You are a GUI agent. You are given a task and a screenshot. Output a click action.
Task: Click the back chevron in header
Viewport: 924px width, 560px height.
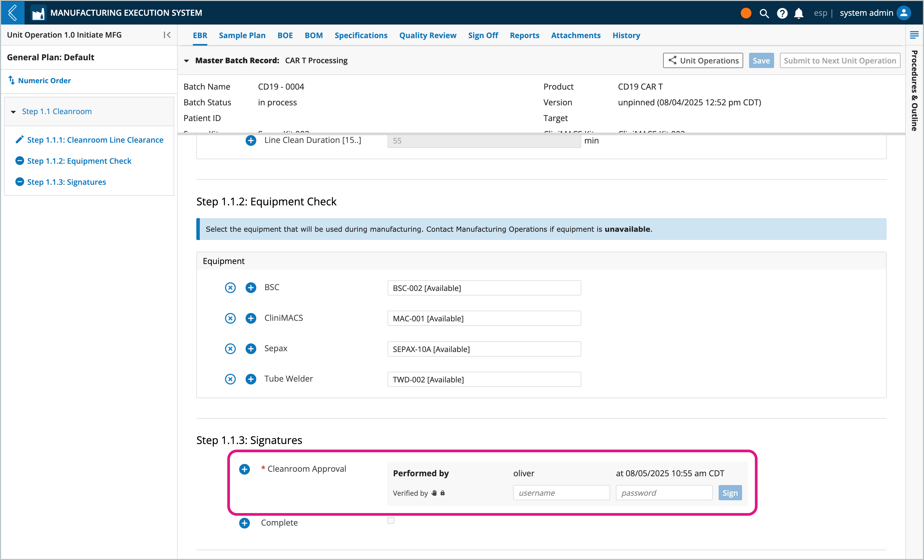[x=13, y=13]
